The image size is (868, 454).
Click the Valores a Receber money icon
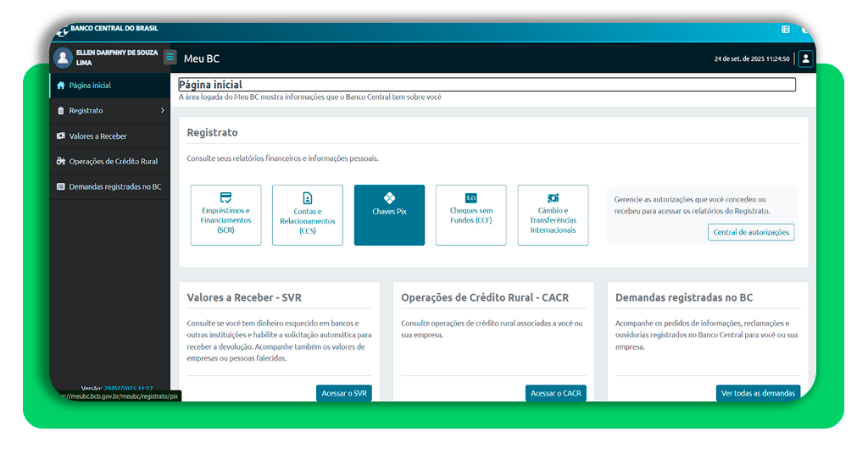point(61,136)
